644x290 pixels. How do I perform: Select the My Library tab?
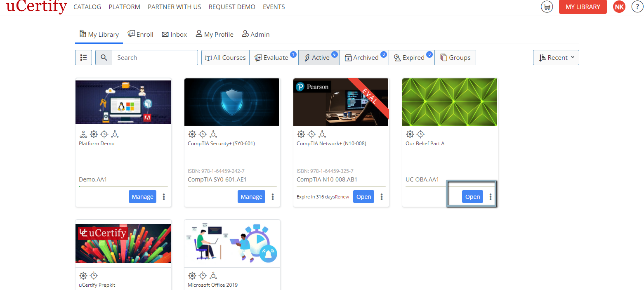click(x=99, y=34)
